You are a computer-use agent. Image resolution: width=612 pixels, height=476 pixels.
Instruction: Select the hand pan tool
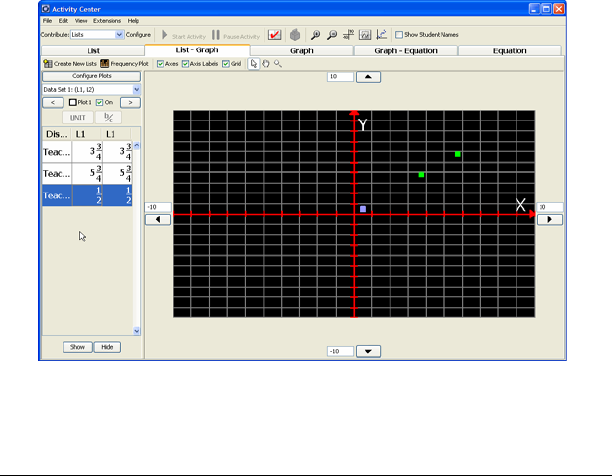pyautogui.click(x=265, y=63)
